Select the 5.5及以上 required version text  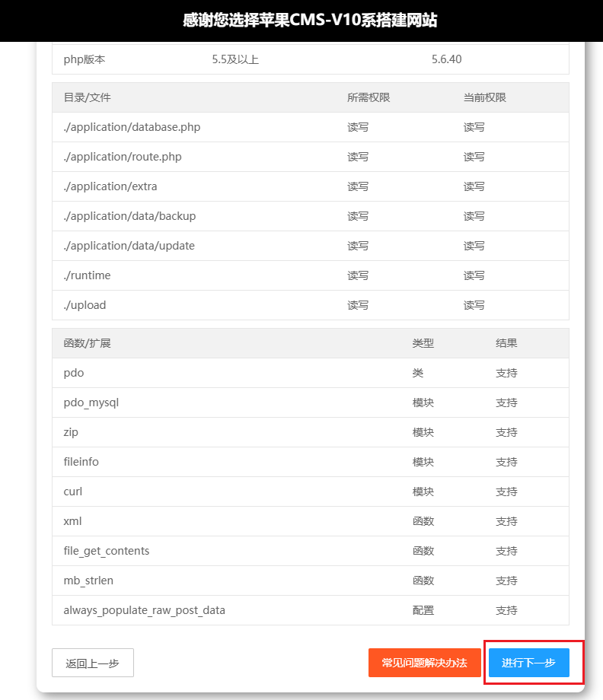[x=235, y=59]
